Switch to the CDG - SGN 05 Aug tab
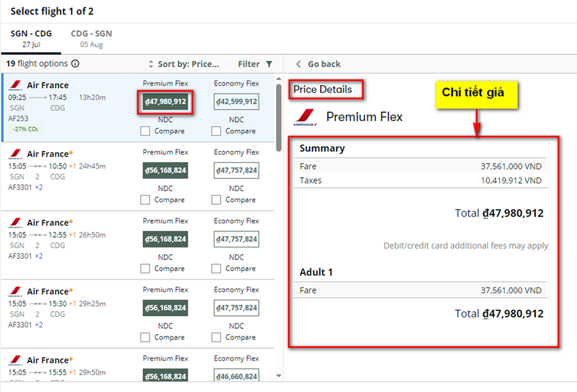The width and height of the screenshot is (577, 392). coord(91,39)
